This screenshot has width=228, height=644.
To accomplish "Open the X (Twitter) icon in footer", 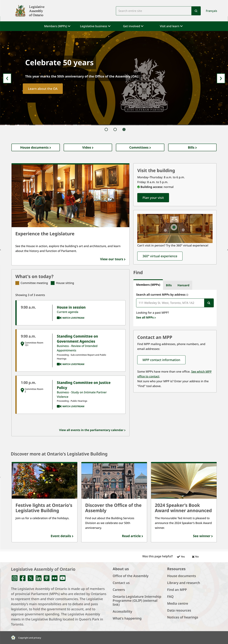I will click(x=31, y=578).
